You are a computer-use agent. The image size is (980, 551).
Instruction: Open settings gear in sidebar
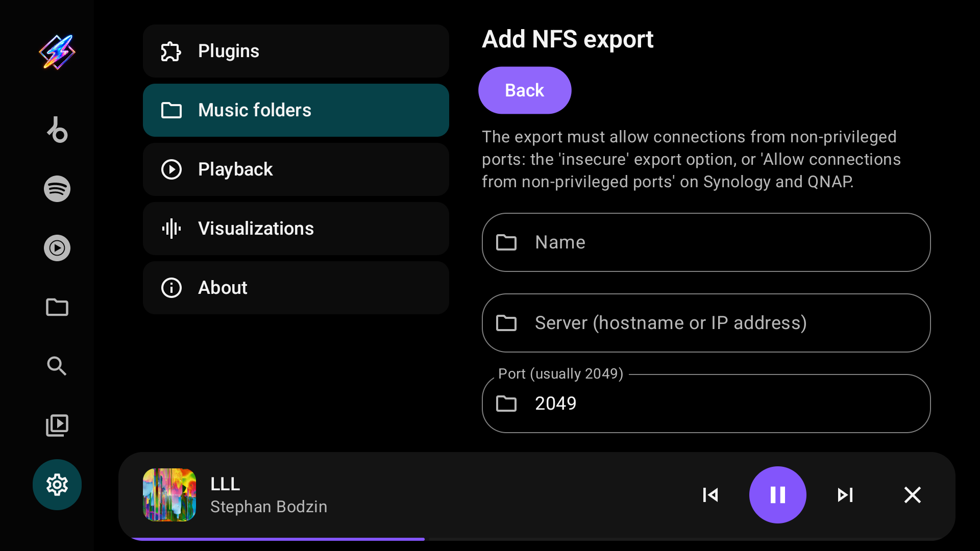click(x=57, y=485)
